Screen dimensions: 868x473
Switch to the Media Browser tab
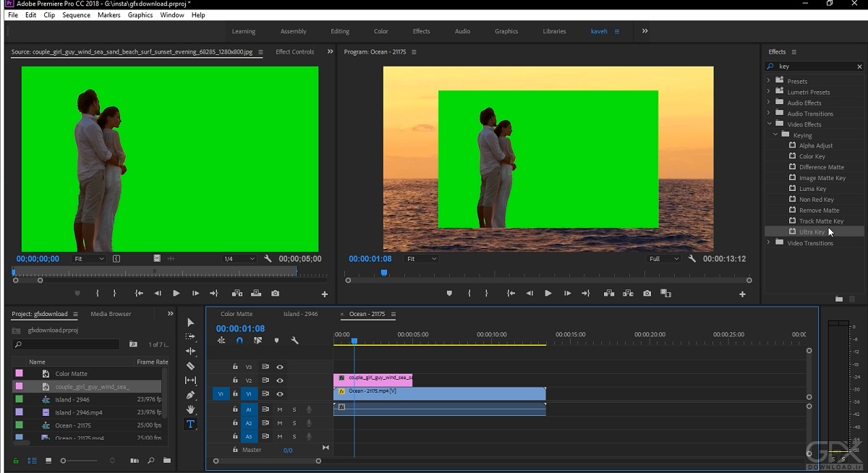(x=111, y=314)
